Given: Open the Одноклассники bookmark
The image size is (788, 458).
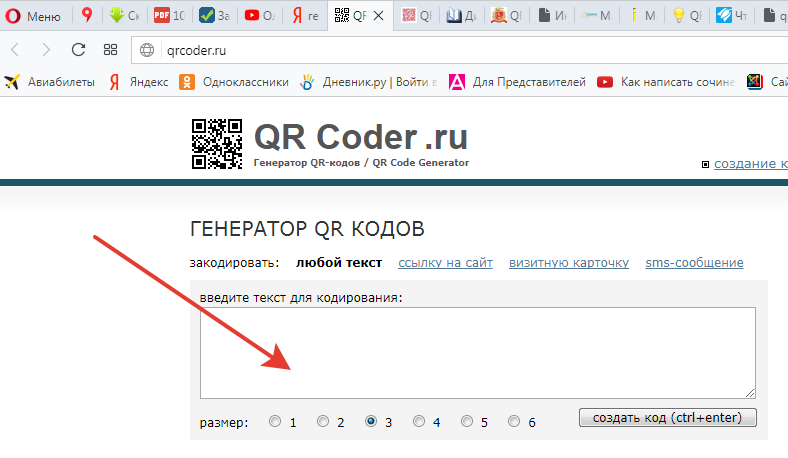Looking at the screenshot, I should (234, 82).
